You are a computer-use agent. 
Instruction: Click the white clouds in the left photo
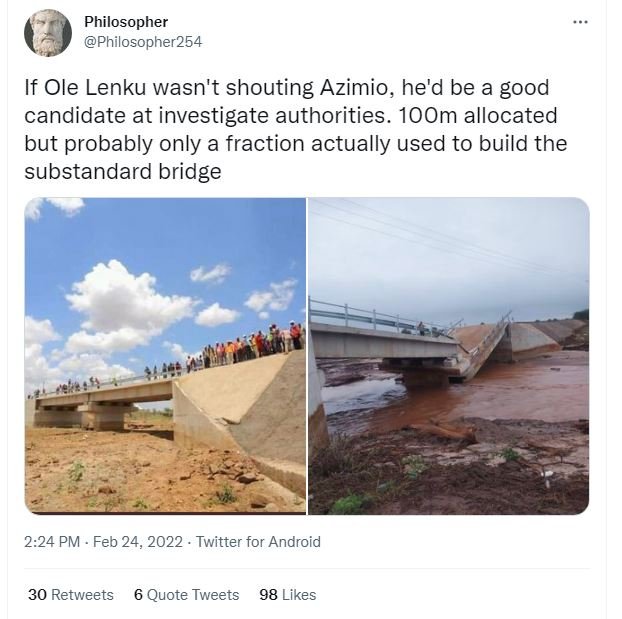tap(120, 290)
